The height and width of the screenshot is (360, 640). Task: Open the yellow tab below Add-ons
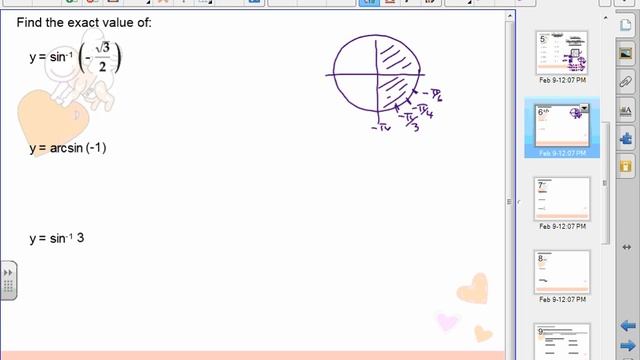coord(626,166)
